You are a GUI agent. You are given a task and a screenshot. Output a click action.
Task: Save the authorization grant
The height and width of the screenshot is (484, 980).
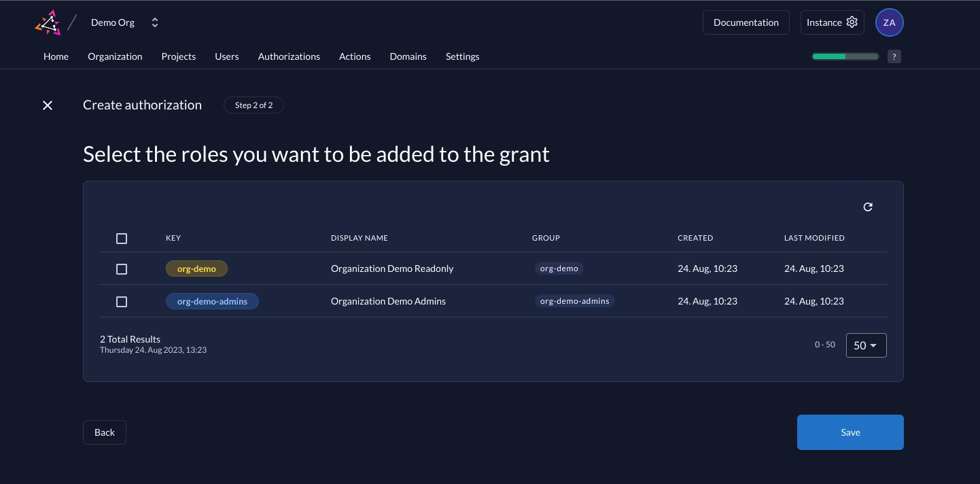point(850,432)
